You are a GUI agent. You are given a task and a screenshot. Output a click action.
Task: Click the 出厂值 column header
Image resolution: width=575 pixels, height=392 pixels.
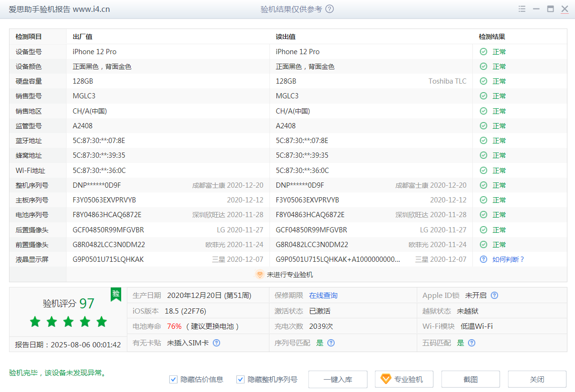[82, 37]
